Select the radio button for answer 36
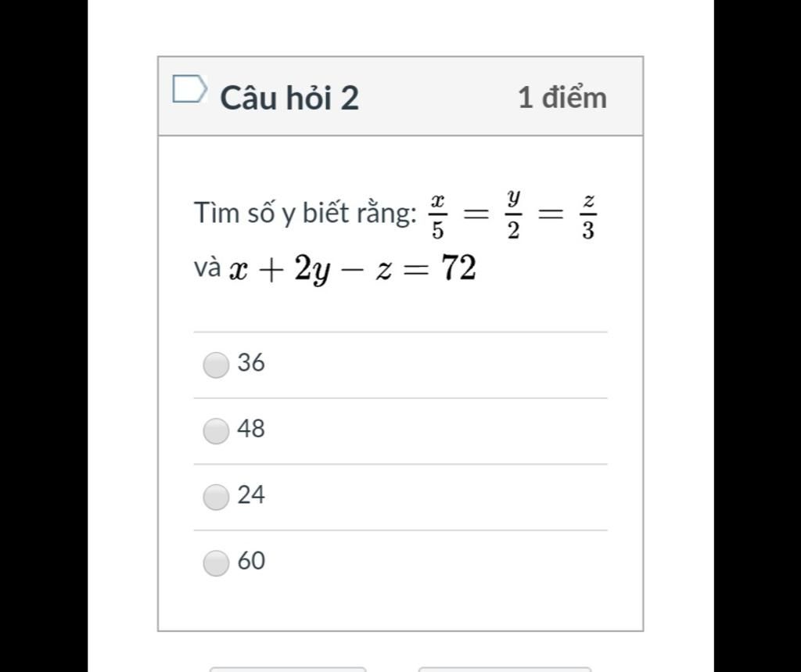This screenshot has height=672, width=801. pos(216,365)
